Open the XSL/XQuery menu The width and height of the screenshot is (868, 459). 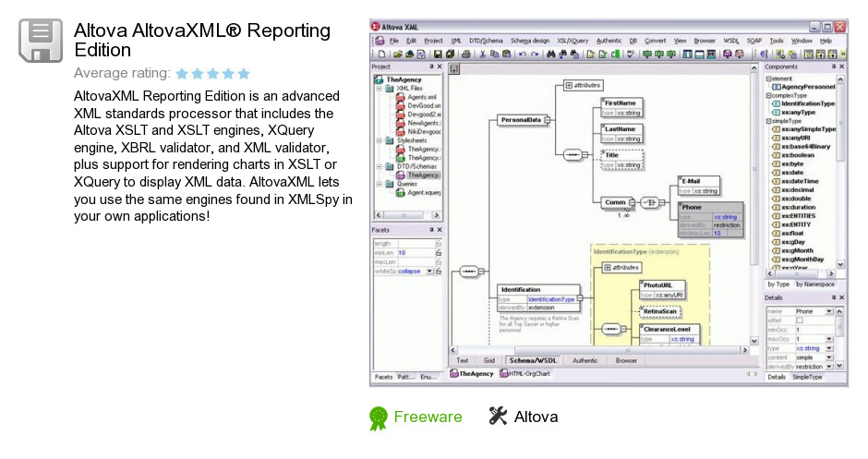tap(573, 41)
